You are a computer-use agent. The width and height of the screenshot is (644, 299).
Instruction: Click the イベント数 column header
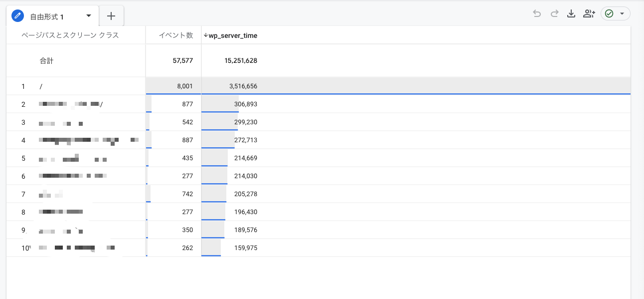coord(175,35)
